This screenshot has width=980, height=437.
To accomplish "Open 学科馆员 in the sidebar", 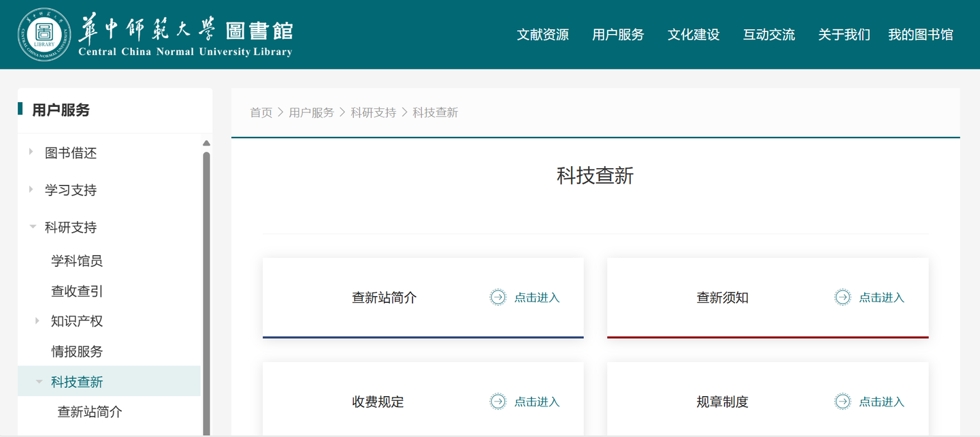I will (x=77, y=261).
